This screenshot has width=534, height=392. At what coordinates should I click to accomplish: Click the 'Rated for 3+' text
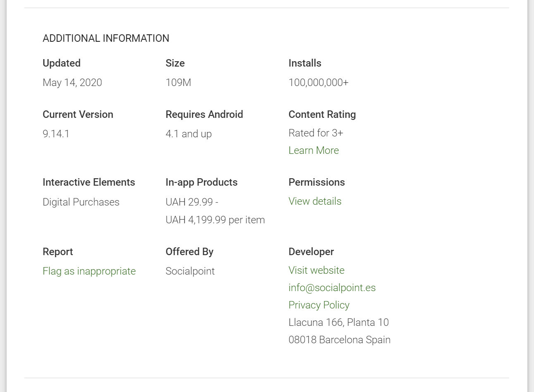(315, 133)
